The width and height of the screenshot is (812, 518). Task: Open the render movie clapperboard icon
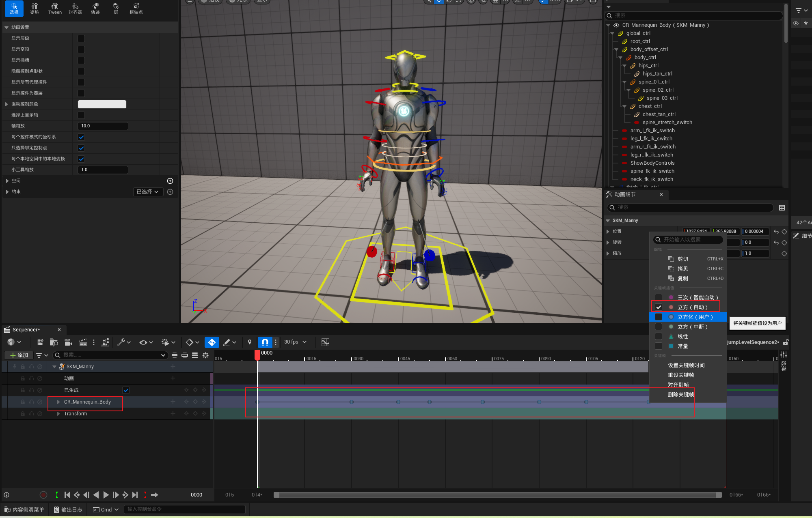(x=83, y=342)
